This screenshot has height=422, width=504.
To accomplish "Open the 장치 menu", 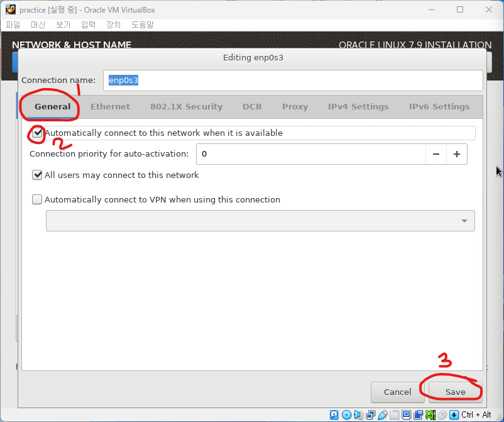I will (x=113, y=25).
